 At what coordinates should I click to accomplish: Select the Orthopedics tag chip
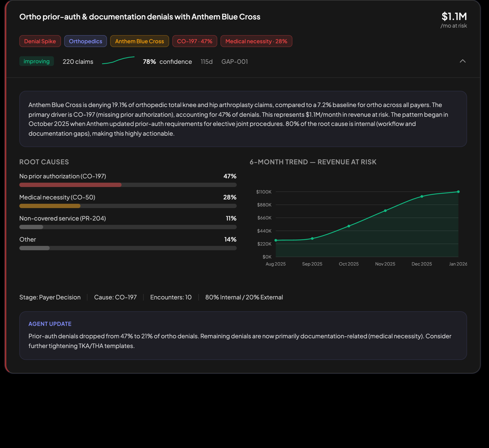(x=85, y=41)
